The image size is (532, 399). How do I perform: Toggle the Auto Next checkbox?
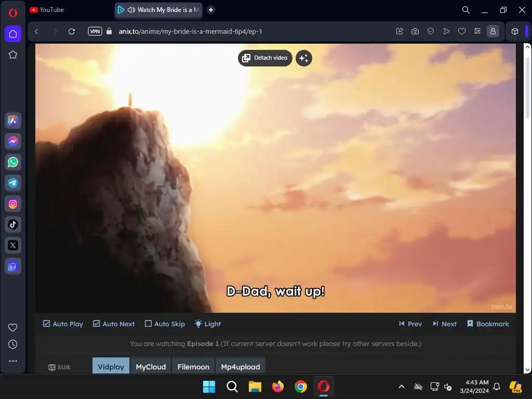[x=114, y=324]
